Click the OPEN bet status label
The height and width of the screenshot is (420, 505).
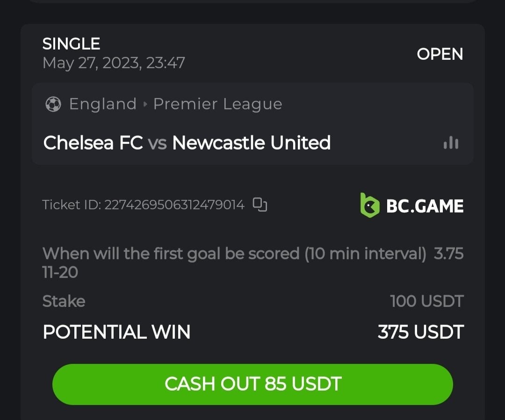(440, 54)
